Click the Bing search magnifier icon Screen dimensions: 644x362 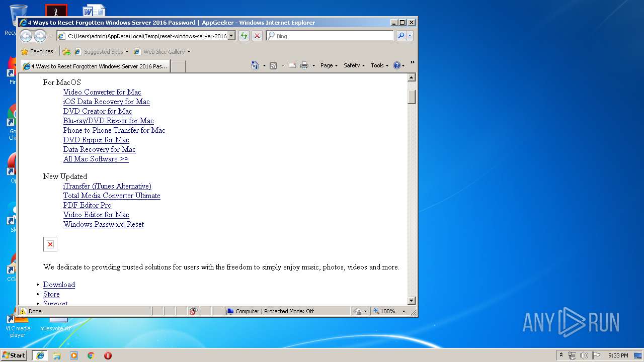(x=400, y=36)
